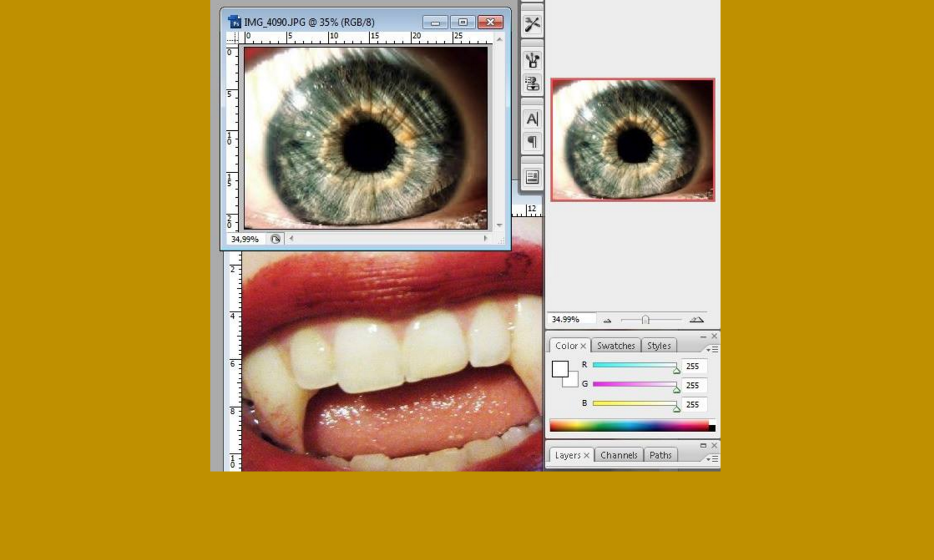Viewport: 934px width, 560px height.
Task: Click the red proxy box in the Navigator thumbnail
Action: point(633,140)
